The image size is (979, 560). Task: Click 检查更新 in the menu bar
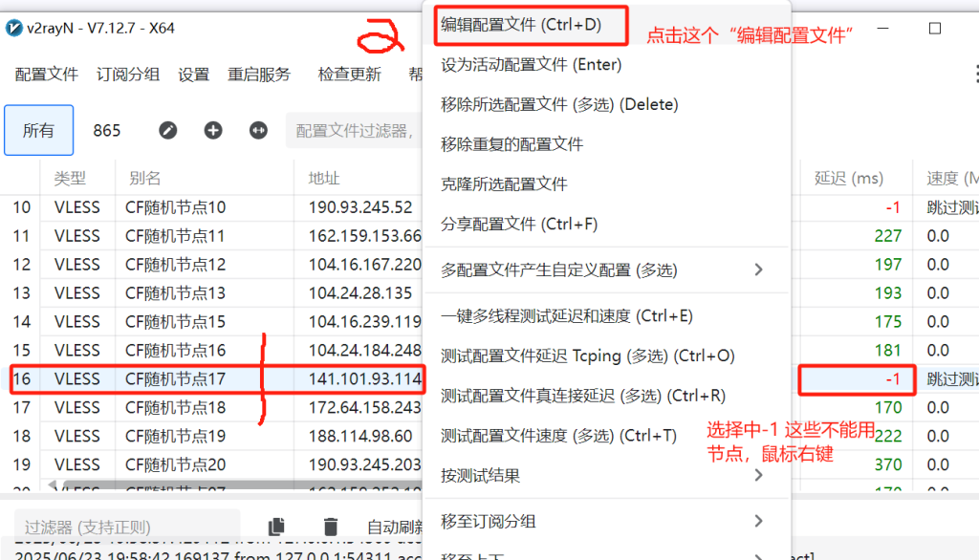(350, 75)
